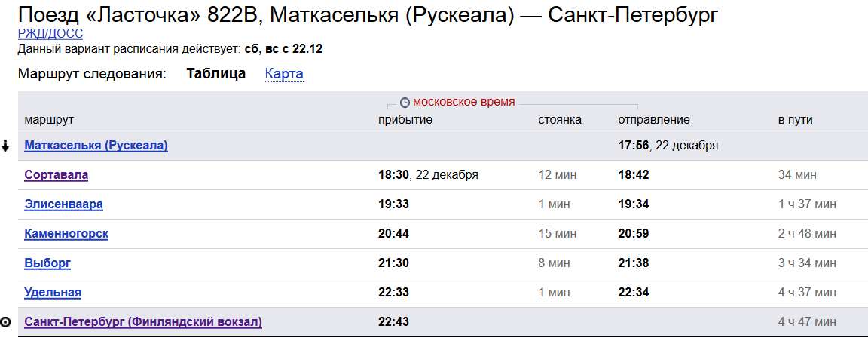Open the Удельная station link
This screenshot has height=341, width=868.
tap(53, 293)
